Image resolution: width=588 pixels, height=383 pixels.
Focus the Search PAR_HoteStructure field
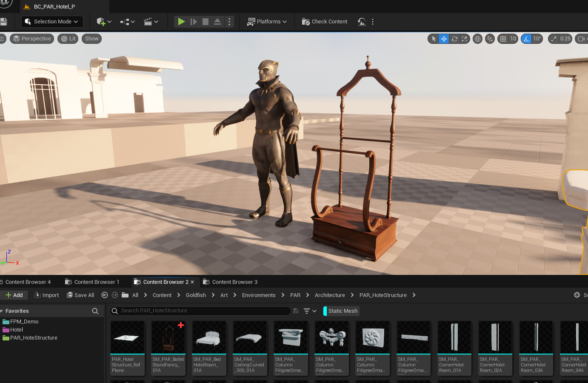(200, 311)
